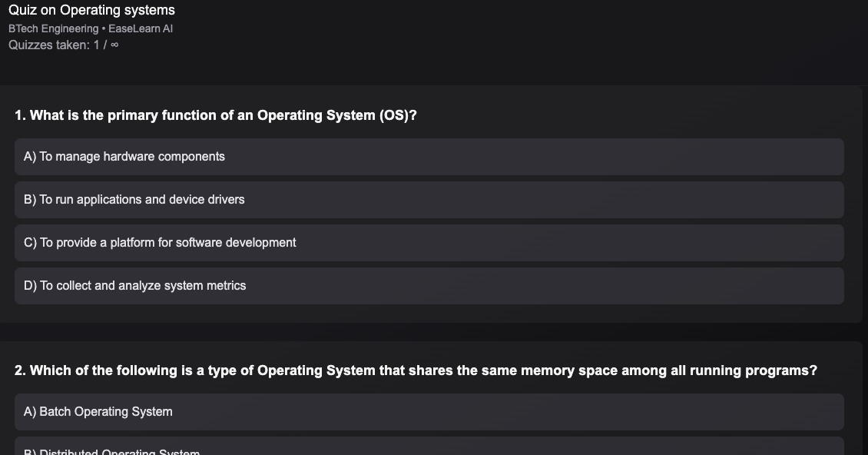Screen dimensions: 868x455
Task: Open the 'BTech Engineering' course link
Action: (x=53, y=28)
